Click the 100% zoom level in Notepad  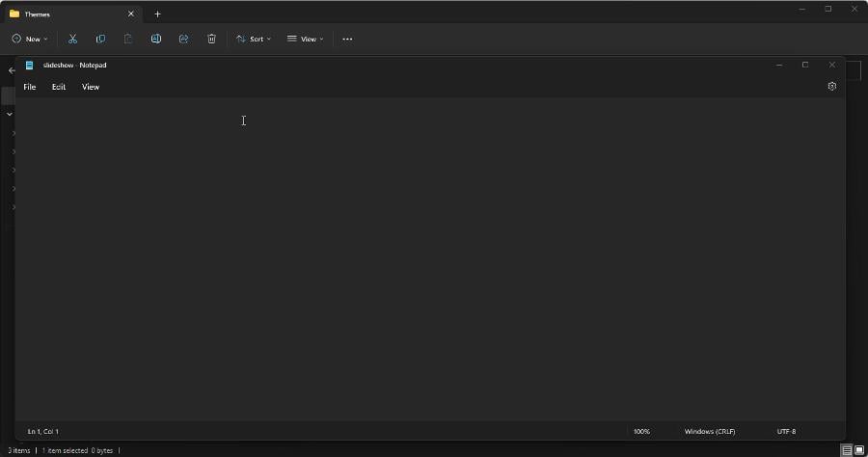[x=641, y=432]
